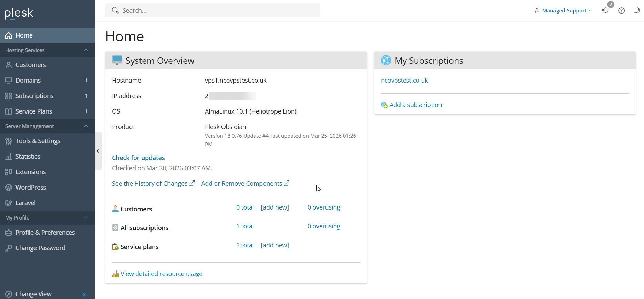Image resolution: width=644 pixels, height=299 pixels.
Task: Click the Add a subscription plus icon
Action: point(384,105)
